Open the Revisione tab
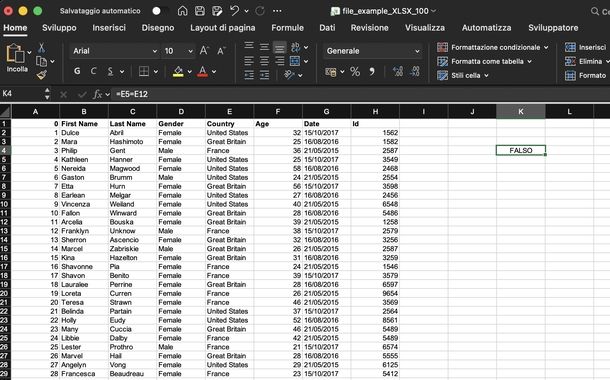Image resolution: width=610 pixels, height=380 pixels. pyautogui.click(x=370, y=28)
